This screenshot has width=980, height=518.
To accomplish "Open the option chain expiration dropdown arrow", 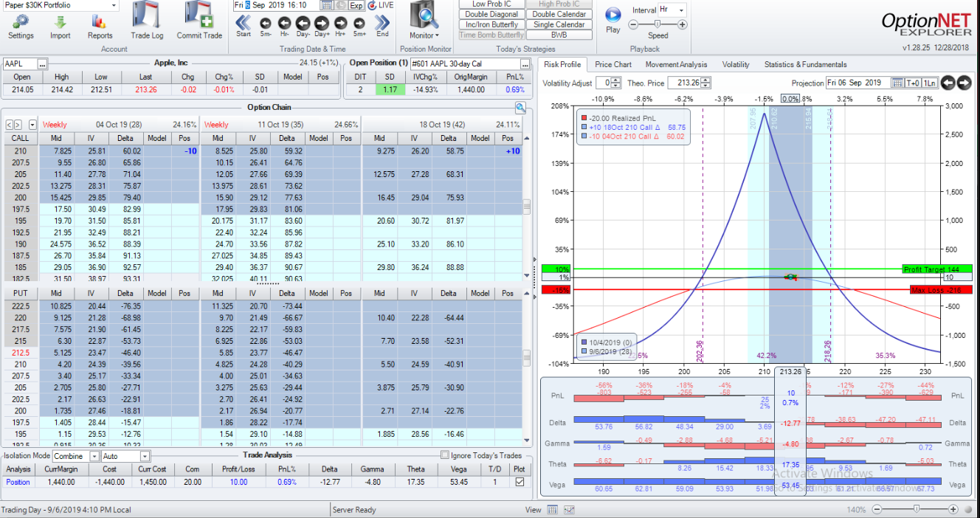I will [32, 125].
